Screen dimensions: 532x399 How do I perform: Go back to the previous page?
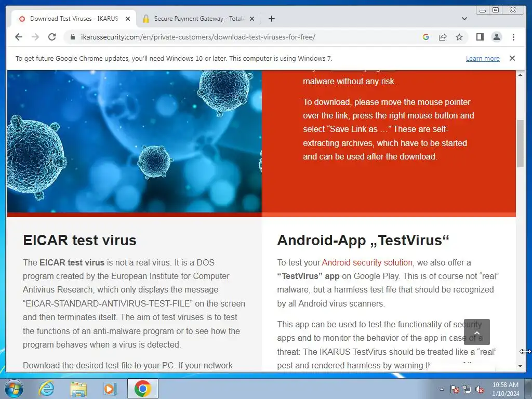[x=19, y=37]
